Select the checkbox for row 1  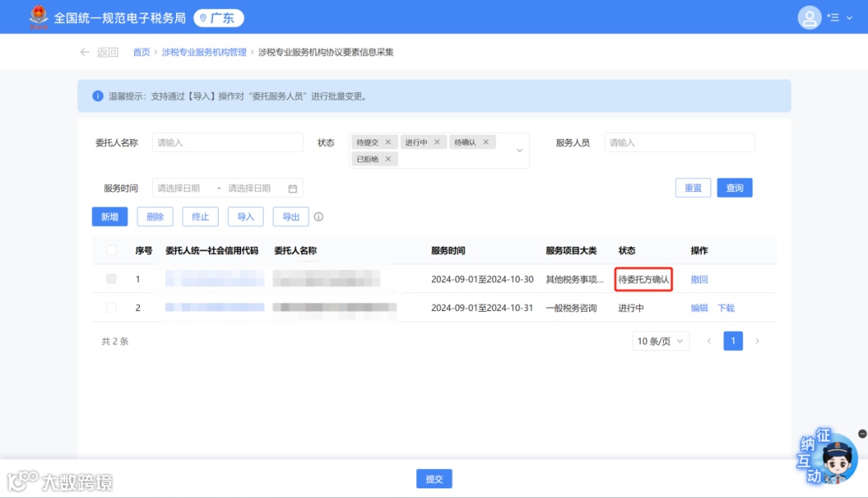(110, 279)
